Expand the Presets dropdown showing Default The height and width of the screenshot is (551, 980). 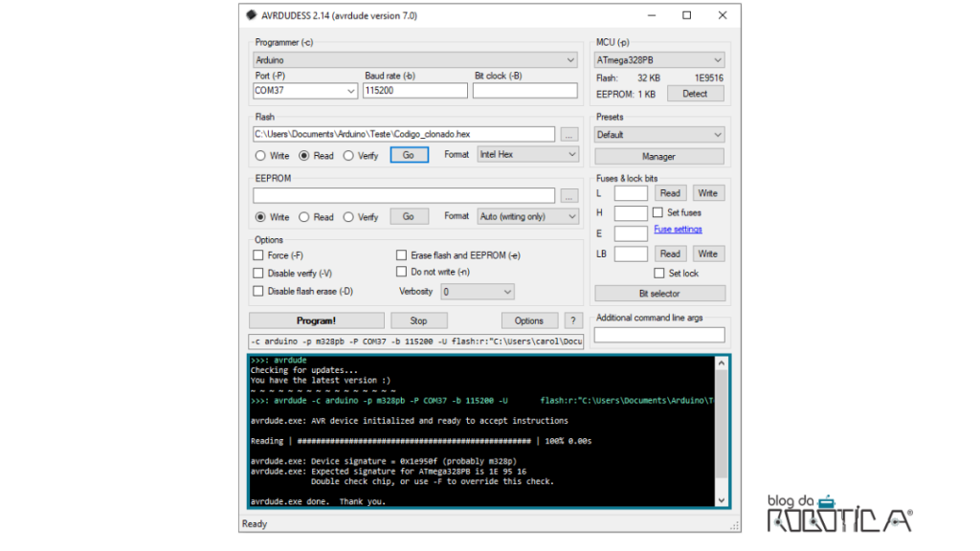(658, 134)
